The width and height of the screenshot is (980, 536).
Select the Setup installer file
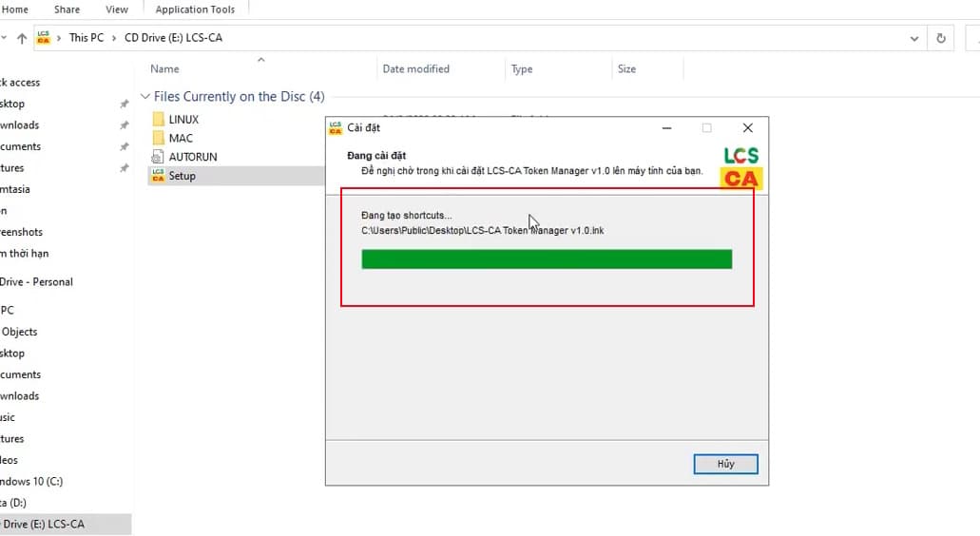182,176
